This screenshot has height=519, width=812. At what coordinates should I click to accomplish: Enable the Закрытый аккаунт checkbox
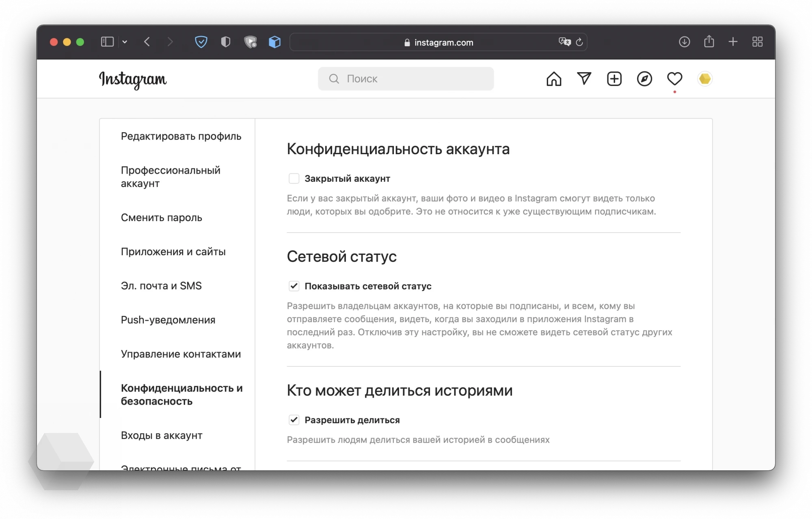294,179
